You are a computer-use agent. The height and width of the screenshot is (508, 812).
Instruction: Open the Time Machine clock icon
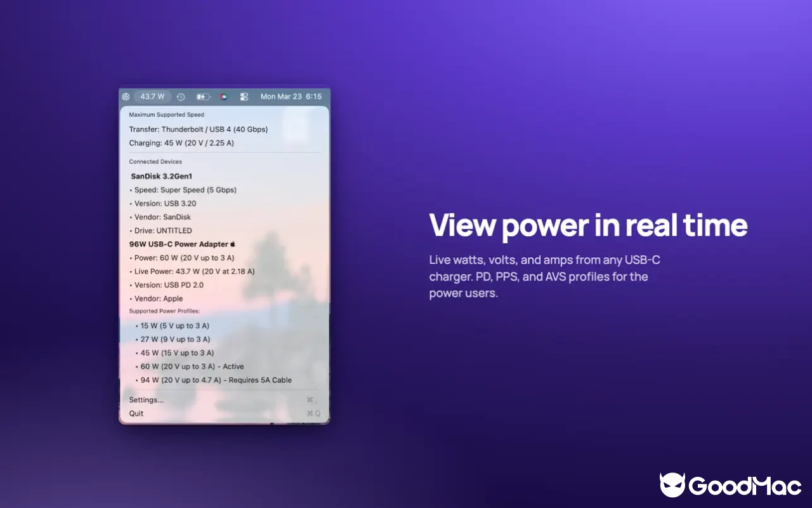[181, 97]
